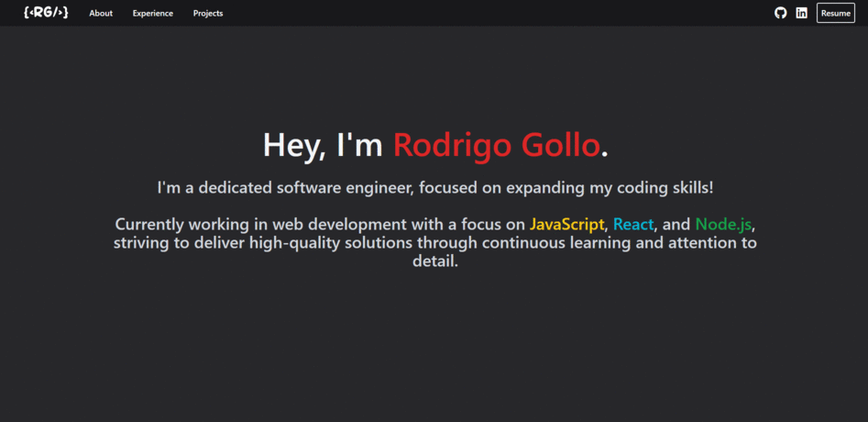Navigate to the Experience section

[x=152, y=14]
